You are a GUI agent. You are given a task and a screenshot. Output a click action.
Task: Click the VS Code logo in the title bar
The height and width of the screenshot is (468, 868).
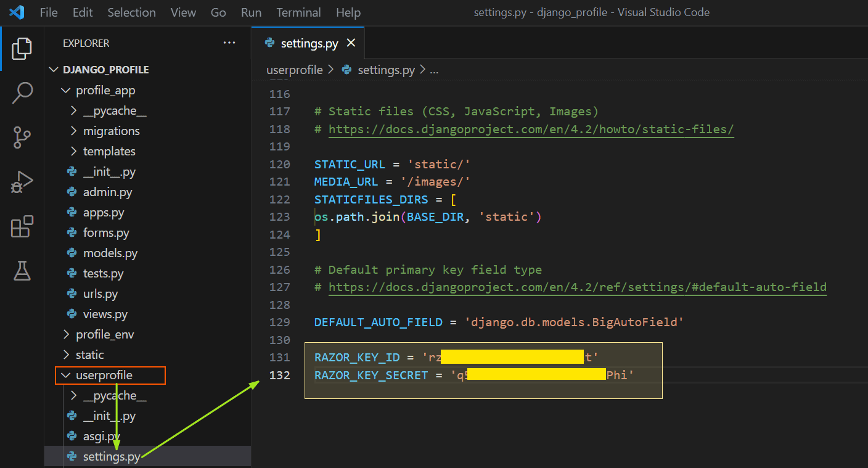[x=17, y=12]
